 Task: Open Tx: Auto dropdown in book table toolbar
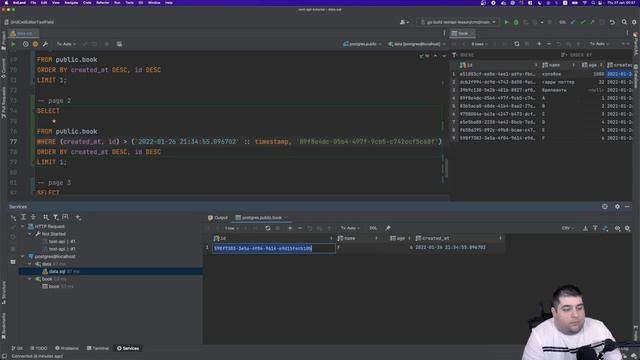point(599,44)
